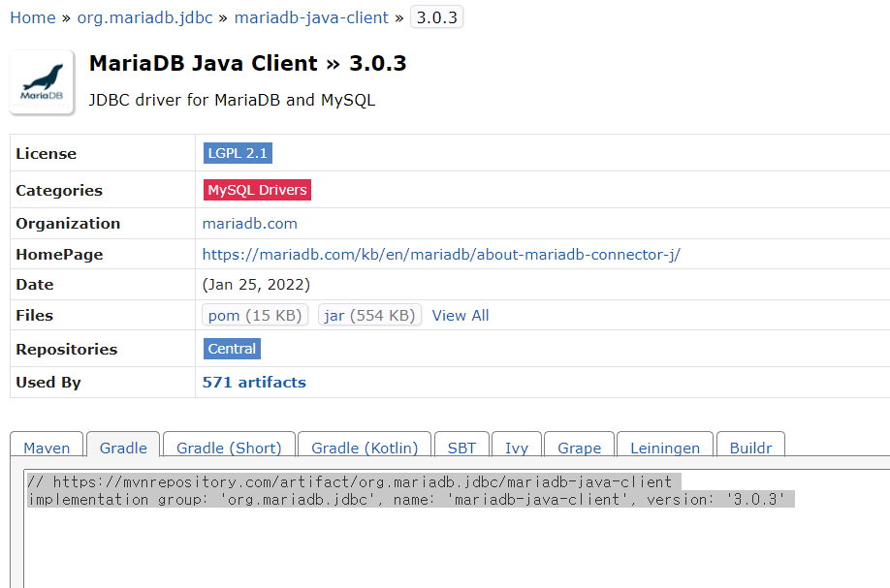The height and width of the screenshot is (588, 890).
Task: Open the SBT tab
Action: pyautogui.click(x=461, y=446)
